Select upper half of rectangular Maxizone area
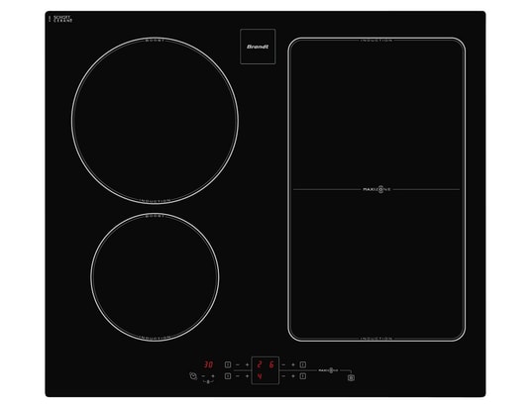The height and width of the screenshot is (406, 532). point(376,114)
